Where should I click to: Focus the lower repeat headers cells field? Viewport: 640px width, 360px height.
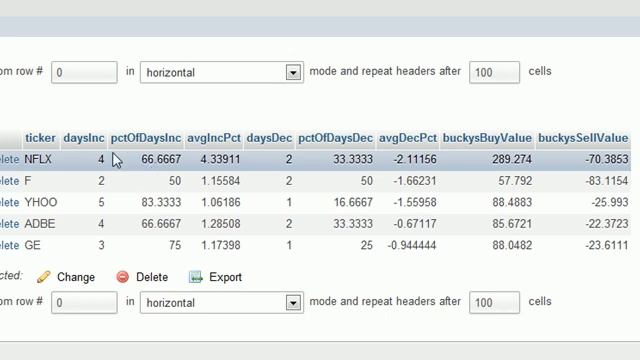pos(494,303)
